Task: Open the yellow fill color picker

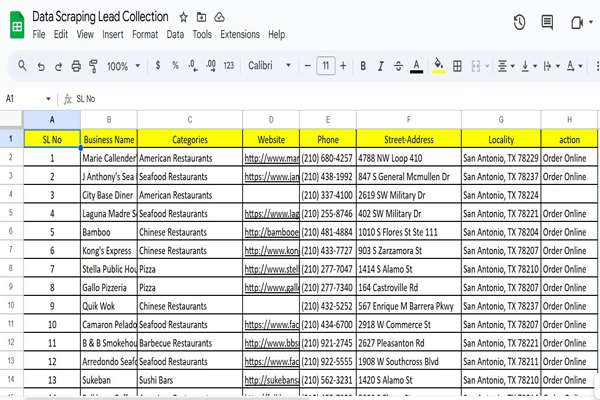Action: tap(438, 66)
